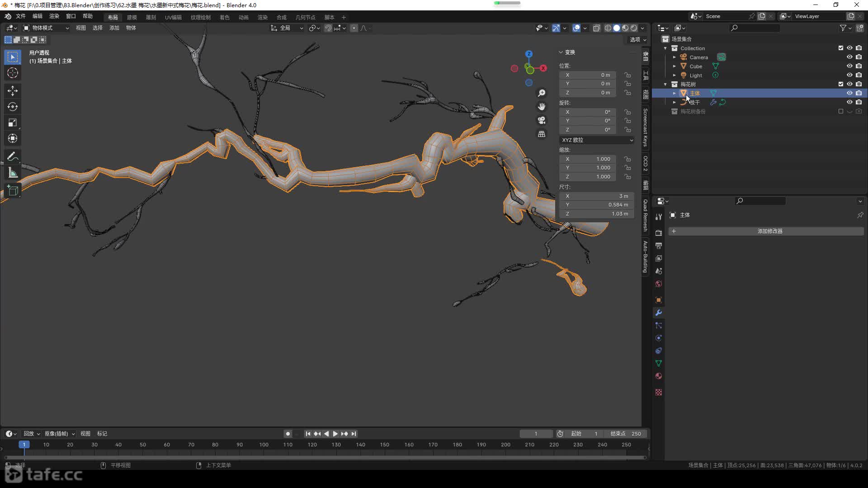Image resolution: width=868 pixels, height=488 pixels.
Task: Select the Annotate tool
Action: [x=13, y=157]
